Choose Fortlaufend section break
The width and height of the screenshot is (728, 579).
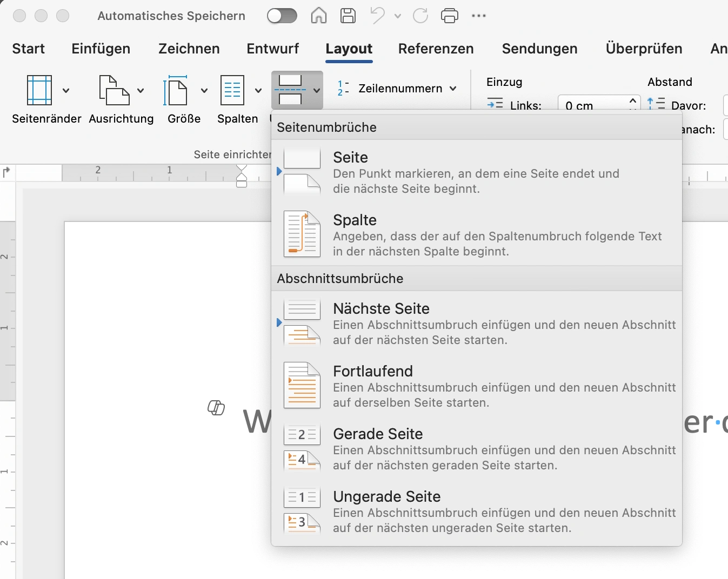pyautogui.click(x=476, y=386)
